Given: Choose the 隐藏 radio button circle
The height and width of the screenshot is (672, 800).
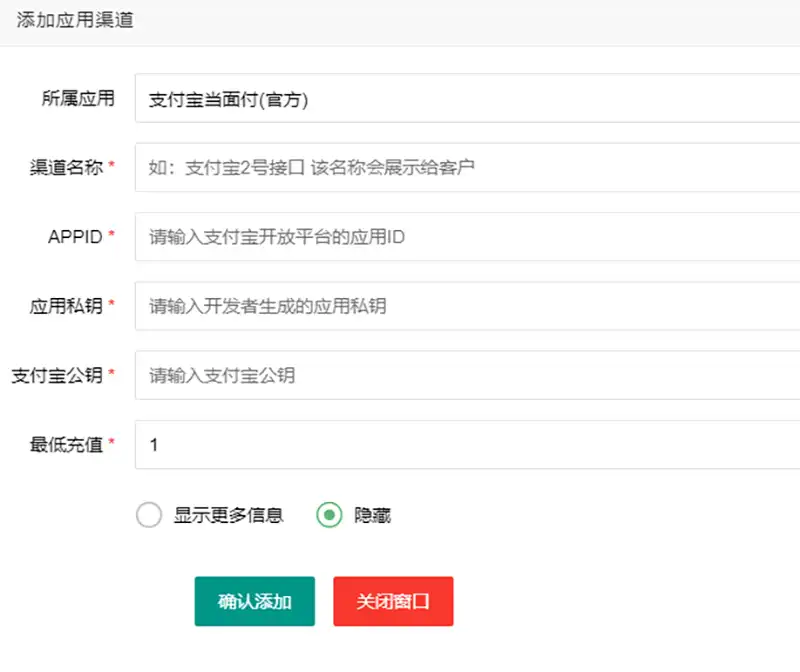Looking at the screenshot, I should (x=329, y=515).
